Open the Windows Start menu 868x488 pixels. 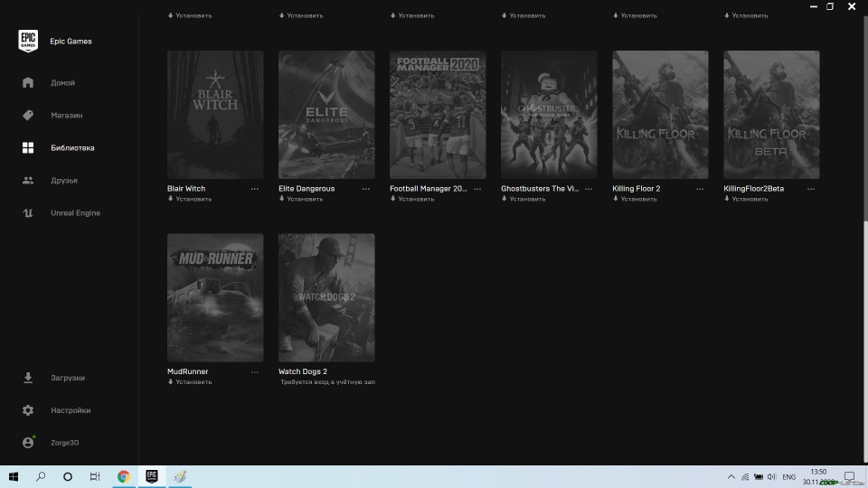click(x=14, y=476)
